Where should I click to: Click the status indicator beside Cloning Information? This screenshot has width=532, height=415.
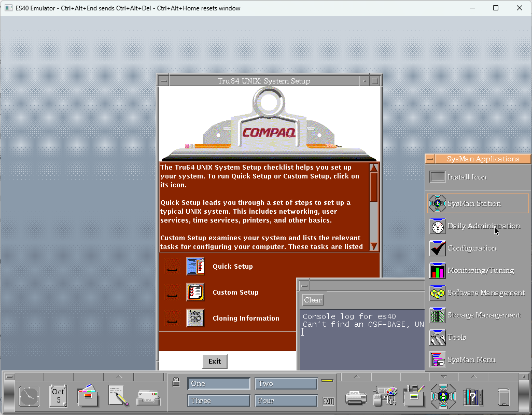point(172,318)
